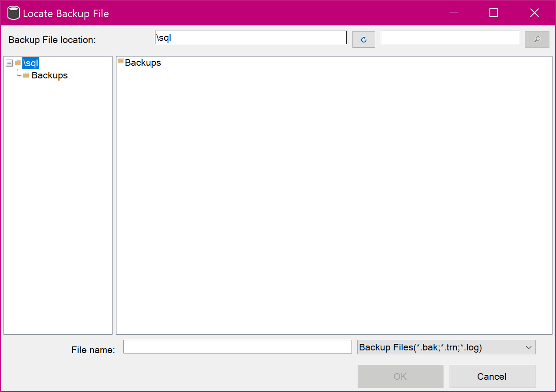Click the search magnifier icon
The width and height of the screenshot is (556, 392).
(x=537, y=39)
